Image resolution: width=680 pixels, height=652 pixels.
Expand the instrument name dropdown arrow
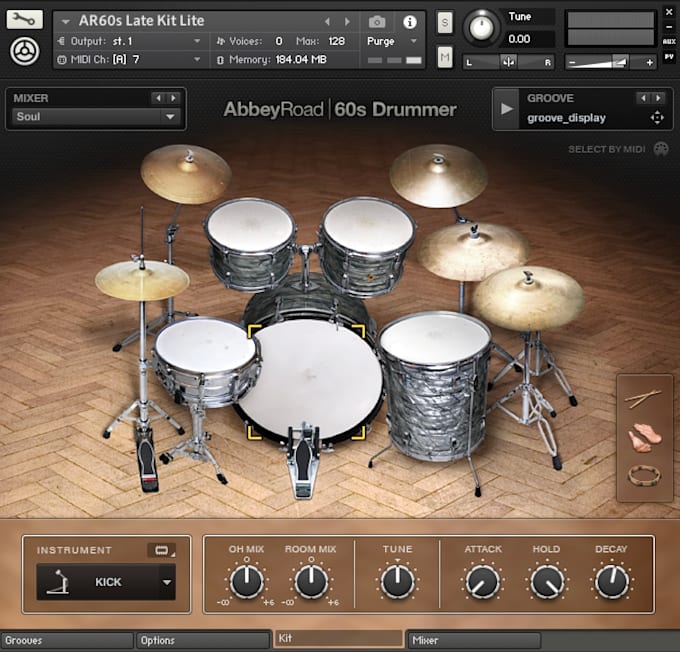tap(66, 21)
